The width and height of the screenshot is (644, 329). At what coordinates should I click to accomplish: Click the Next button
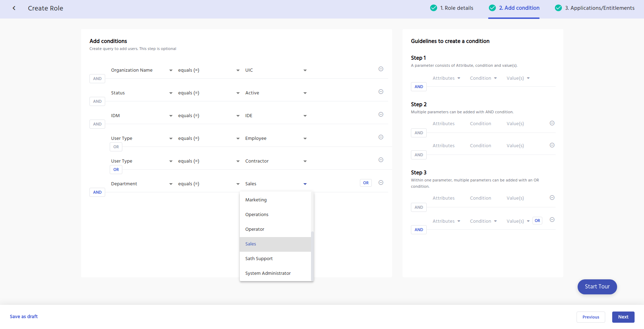coord(623,317)
